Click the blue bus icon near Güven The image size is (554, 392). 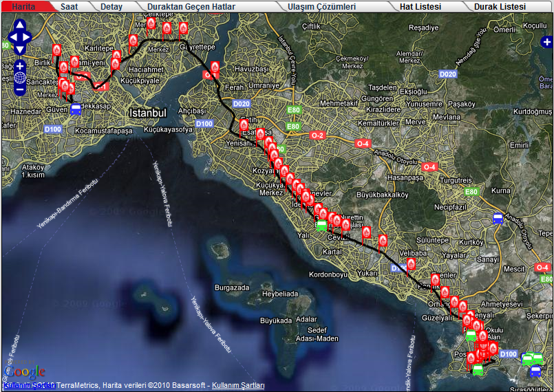coord(76,108)
